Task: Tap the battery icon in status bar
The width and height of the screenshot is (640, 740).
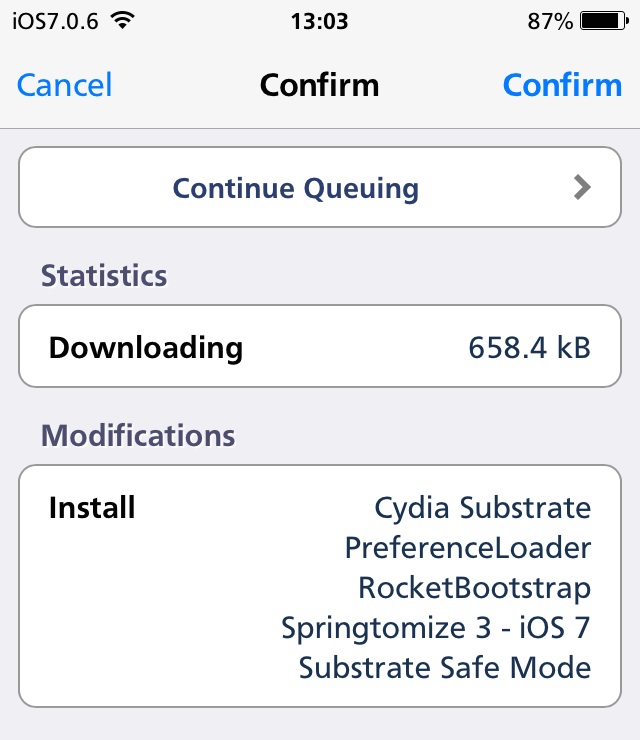Action: click(x=605, y=21)
